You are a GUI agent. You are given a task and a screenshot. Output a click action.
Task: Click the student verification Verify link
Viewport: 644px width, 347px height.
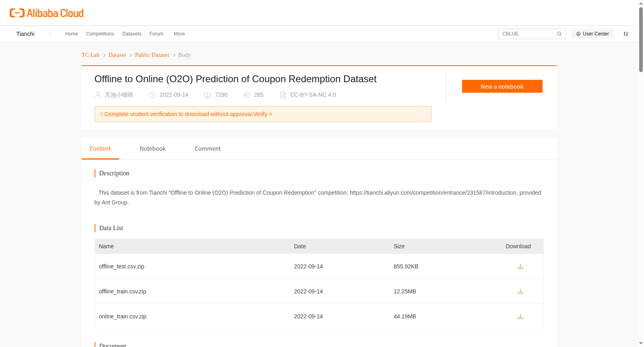[263, 114]
